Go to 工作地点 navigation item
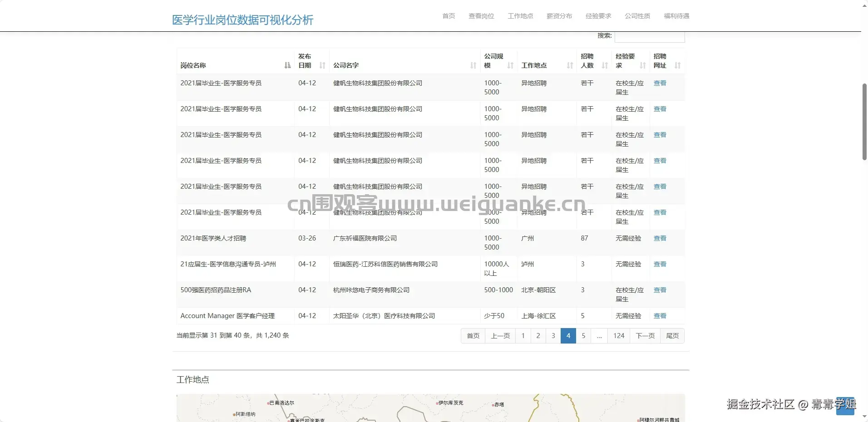Image resolution: width=868 pixels, height=422 pixels. 520,16
